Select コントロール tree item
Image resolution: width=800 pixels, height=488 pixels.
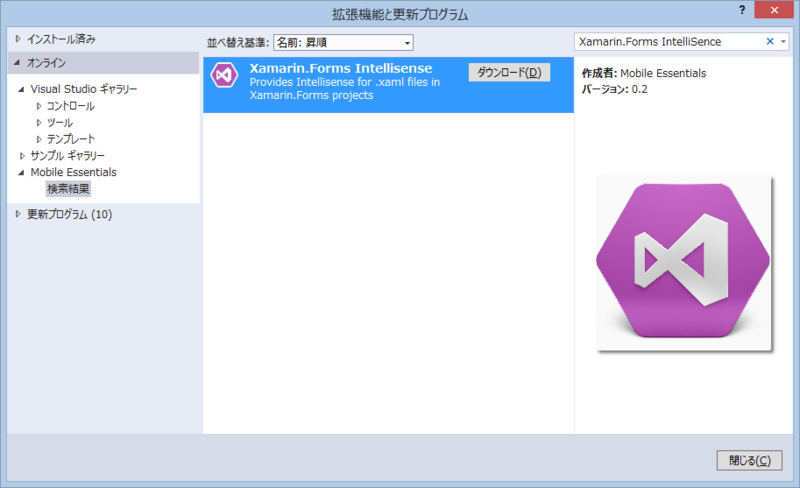point(70,106)
